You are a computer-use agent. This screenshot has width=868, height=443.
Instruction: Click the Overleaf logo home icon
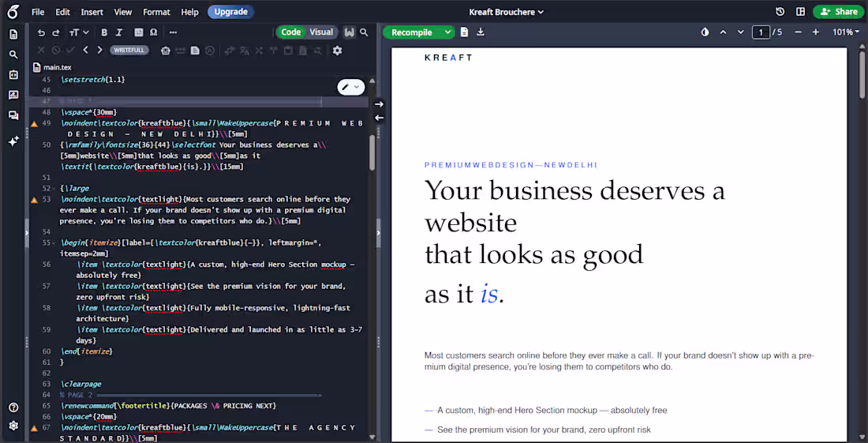[13, 12]
